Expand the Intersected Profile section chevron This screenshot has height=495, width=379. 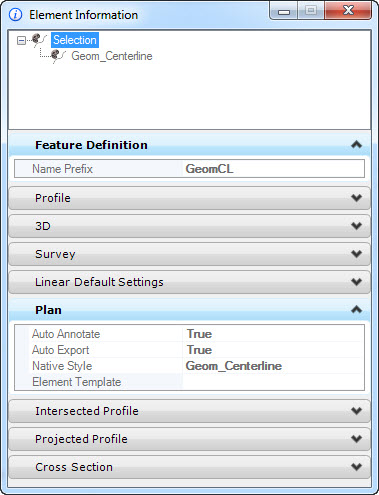[356, 411]
